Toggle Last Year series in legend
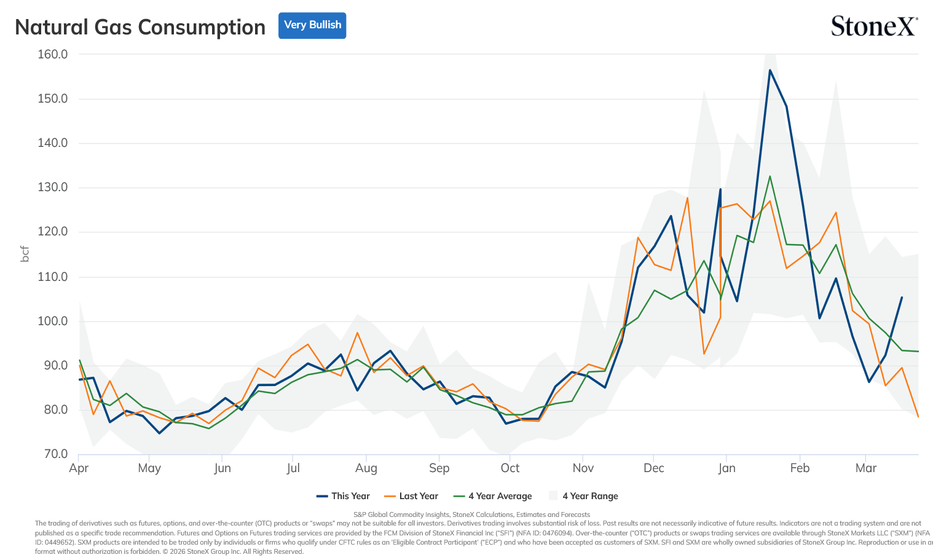 [411, 496]
